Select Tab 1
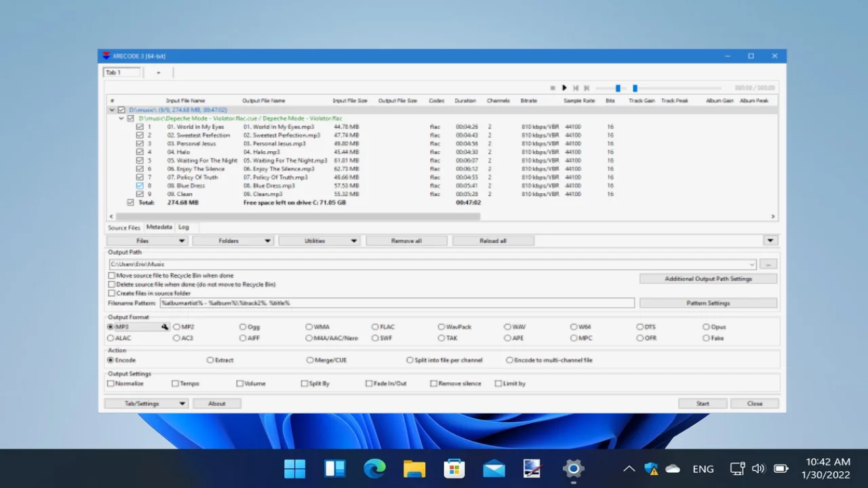The width and height of the screenshot is (868, 488). [x=122, y=73]
